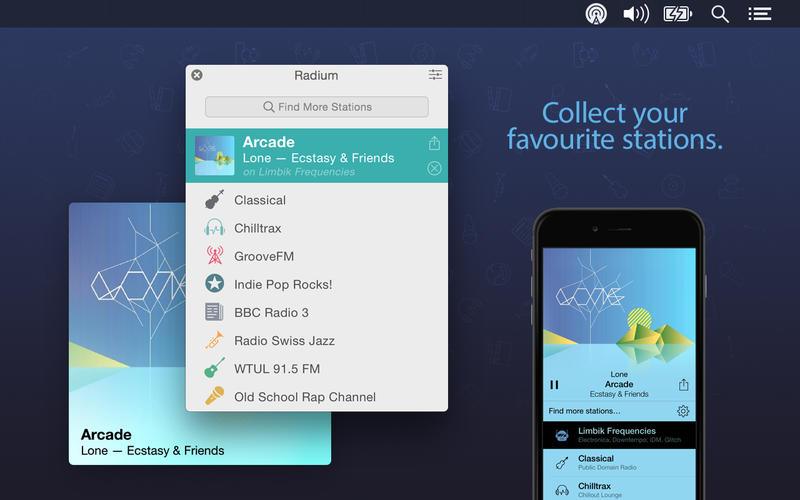Stop playback with the circled X icon
The width and height of the screenshot is (800, 500).
coord(434,168)
